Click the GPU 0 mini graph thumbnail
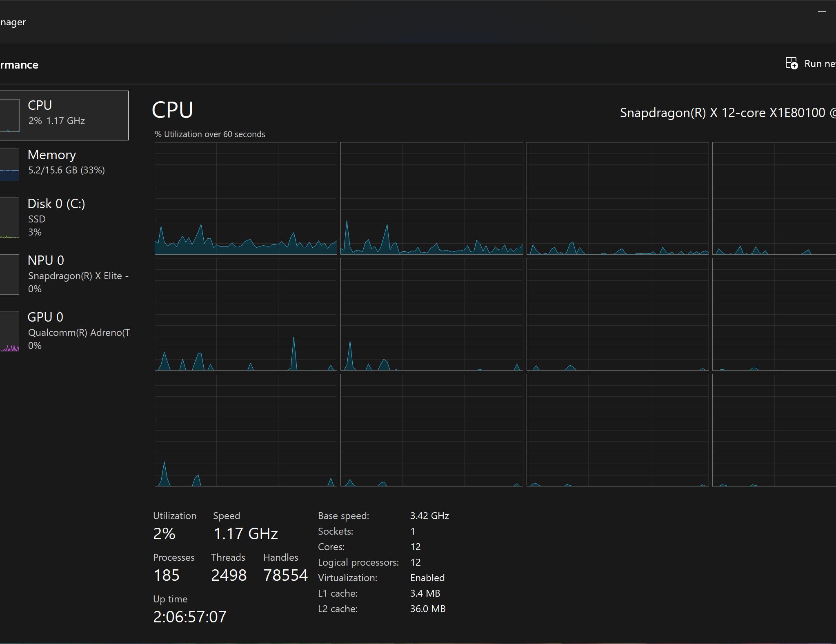 point(9,331)
